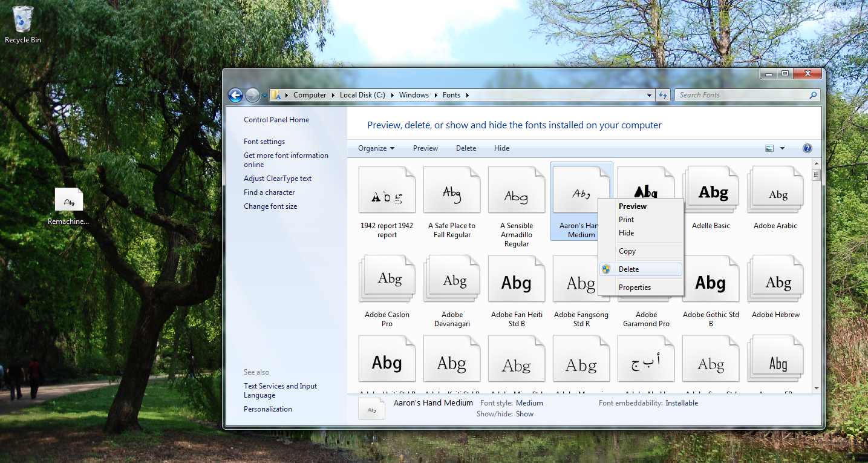Click the Forward navigation arrow
Image resolution: width=868 pixels, height=463 pixels.
(x=253, y=95)
